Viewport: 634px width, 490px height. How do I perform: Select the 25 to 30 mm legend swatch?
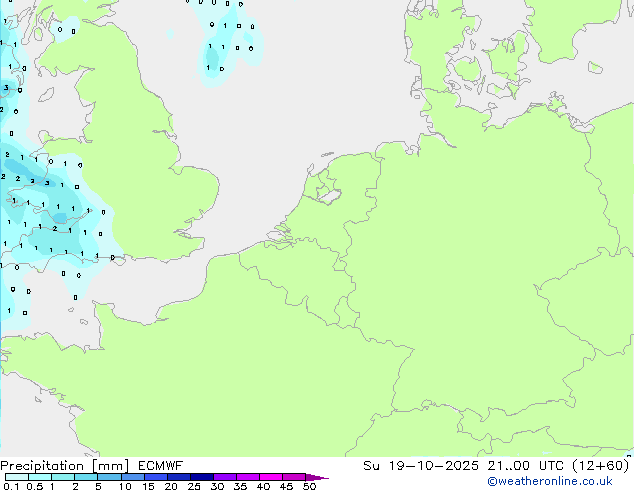pyautogui.click(x=202, y=477)
